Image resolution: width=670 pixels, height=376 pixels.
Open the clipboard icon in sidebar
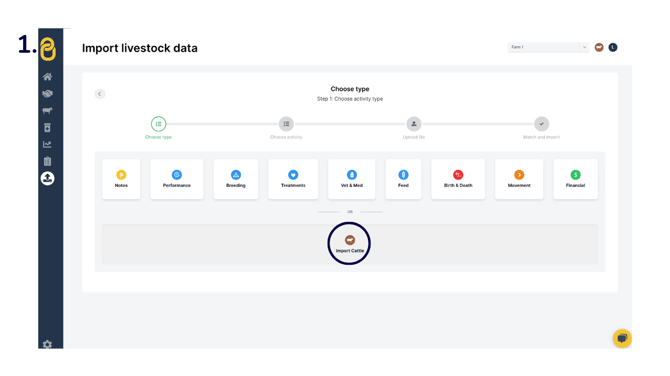pos(47,161)
